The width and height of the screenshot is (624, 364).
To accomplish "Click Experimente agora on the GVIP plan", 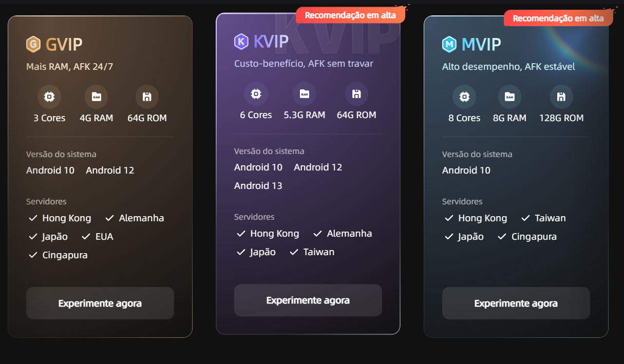I will 100,303.
